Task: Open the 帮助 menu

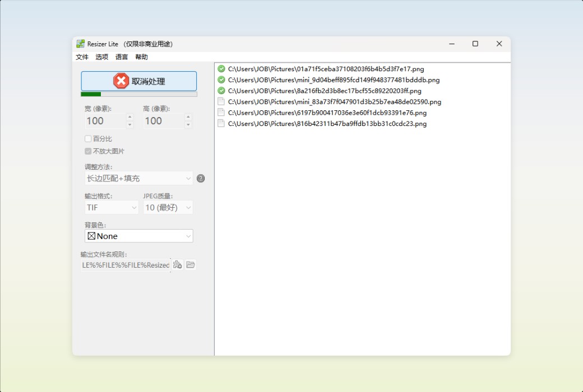Action: (141, 57)
